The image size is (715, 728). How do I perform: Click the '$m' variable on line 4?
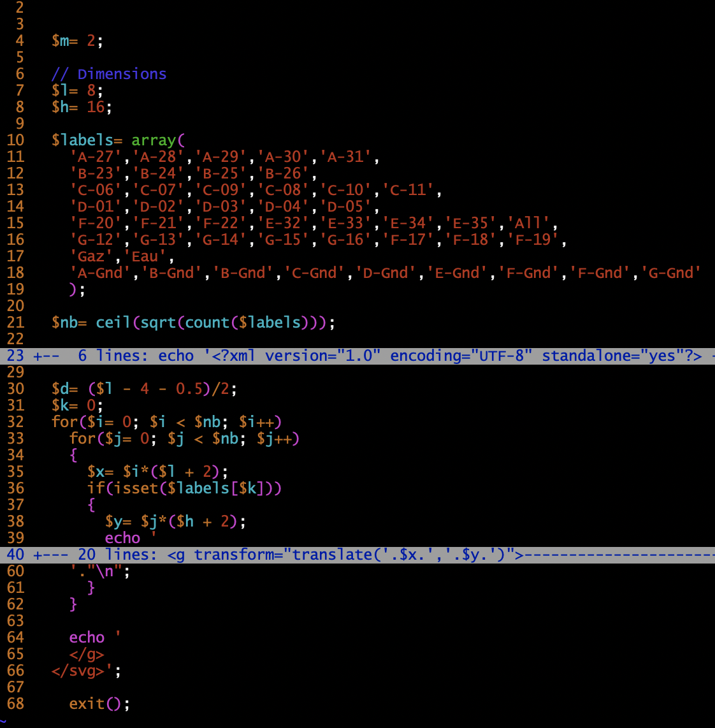61,41
